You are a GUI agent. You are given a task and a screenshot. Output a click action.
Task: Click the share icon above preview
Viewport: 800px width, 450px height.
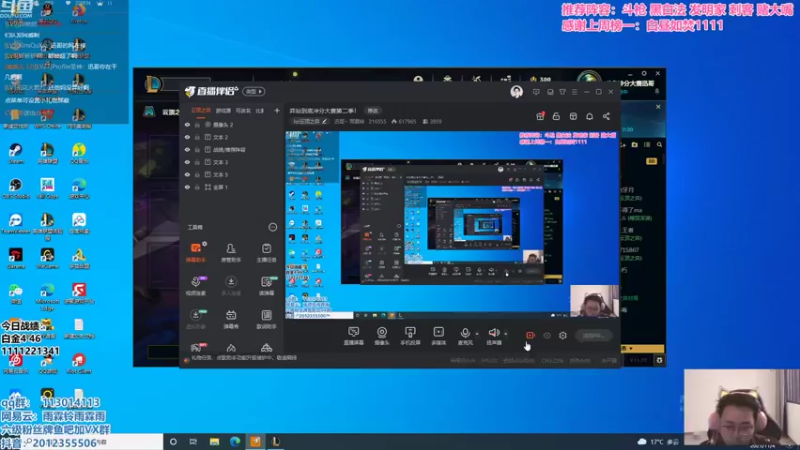(606, 116)
